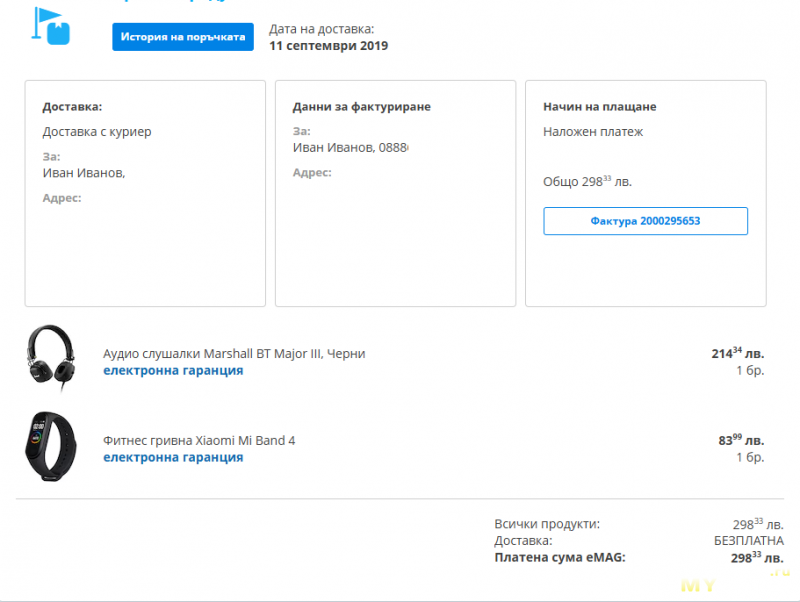The image size is (800, 602).
Task: Open История на поръчката order history
Action: (183, 37)
